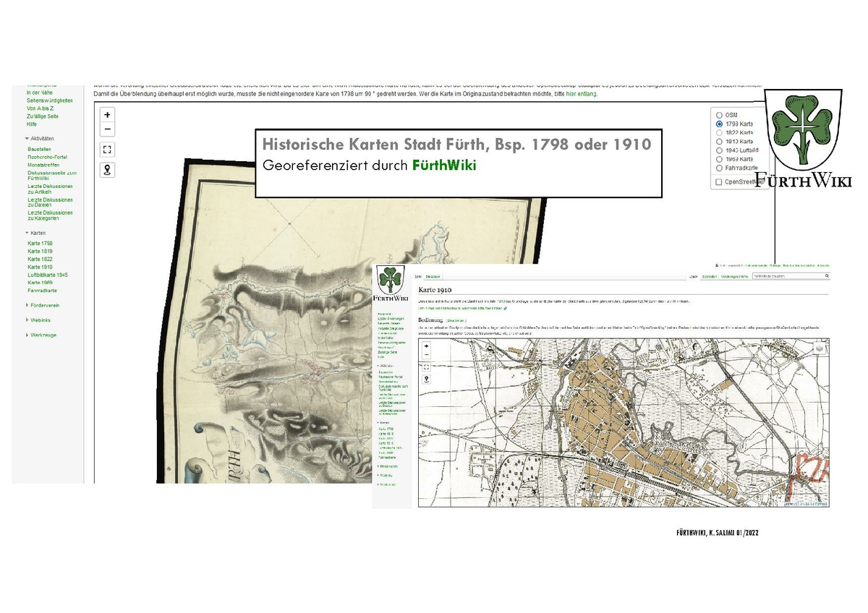The image size is (868, 613).
Task: Enable the OpenStreetMap overlay checkbox
Action: coord(718,182)
